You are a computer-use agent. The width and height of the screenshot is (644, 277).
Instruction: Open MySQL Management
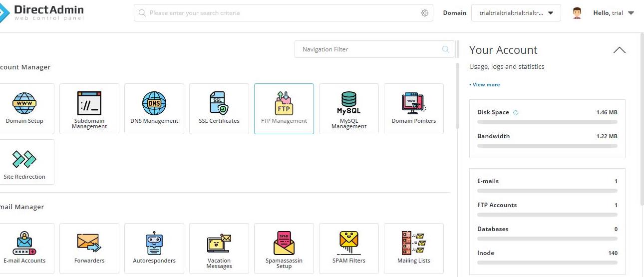point(349,108)
